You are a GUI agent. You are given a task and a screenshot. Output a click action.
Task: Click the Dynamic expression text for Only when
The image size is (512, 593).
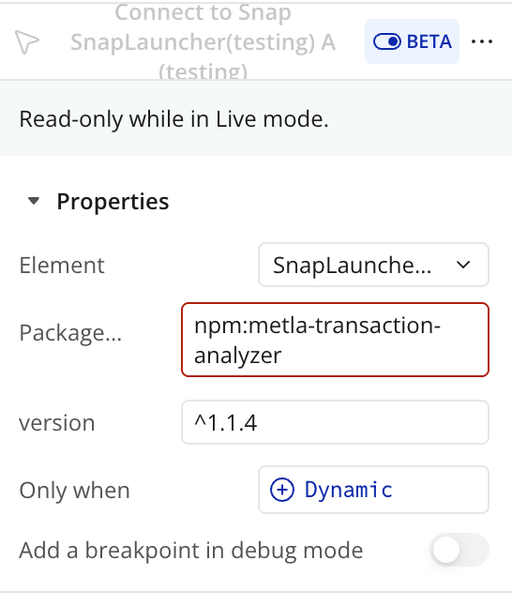coord(348,490)
